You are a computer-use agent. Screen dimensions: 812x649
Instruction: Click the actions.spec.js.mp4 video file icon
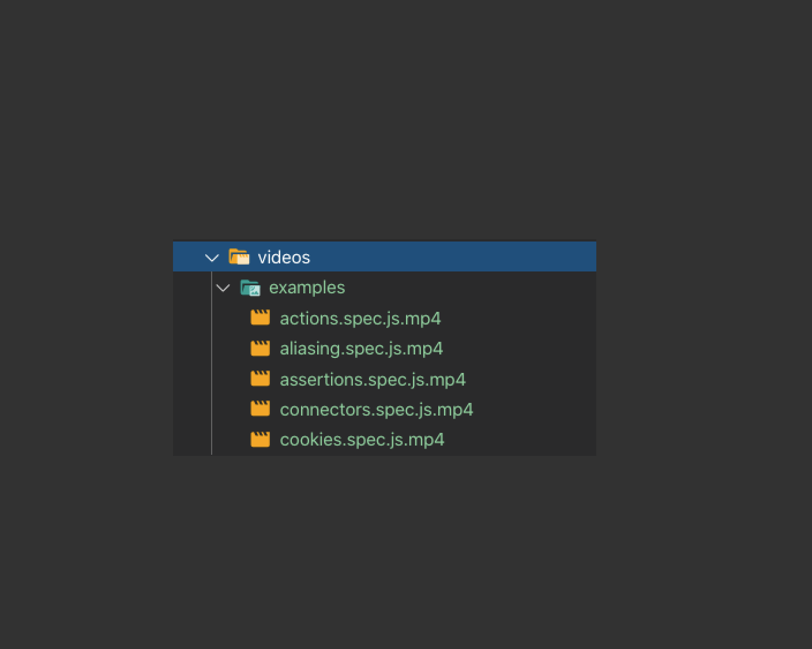click(260, 318)
